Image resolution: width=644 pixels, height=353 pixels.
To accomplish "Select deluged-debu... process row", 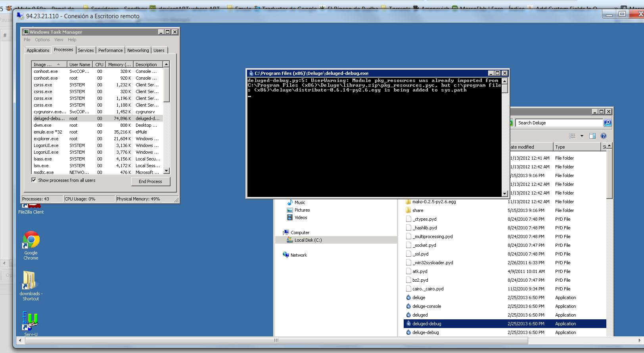I will [x=97, y=118].
